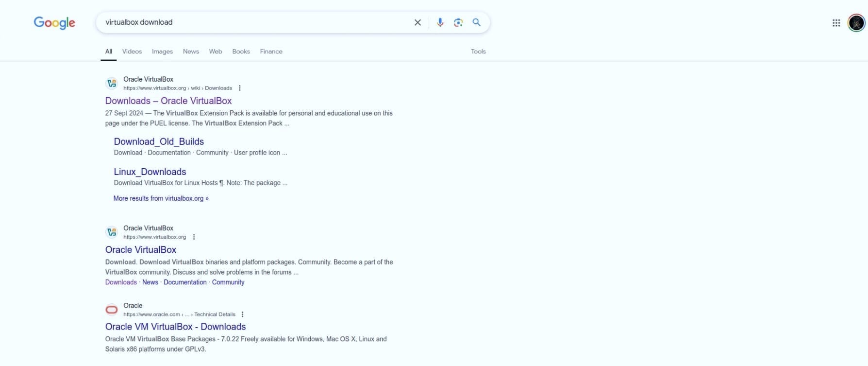Open the 'Oracle VirtualBox' homepage result
The image size is (868, 366).
tap(141, 249)
